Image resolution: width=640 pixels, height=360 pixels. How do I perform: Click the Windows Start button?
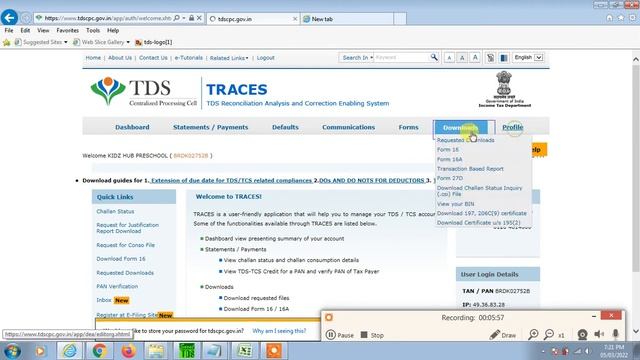12,351
